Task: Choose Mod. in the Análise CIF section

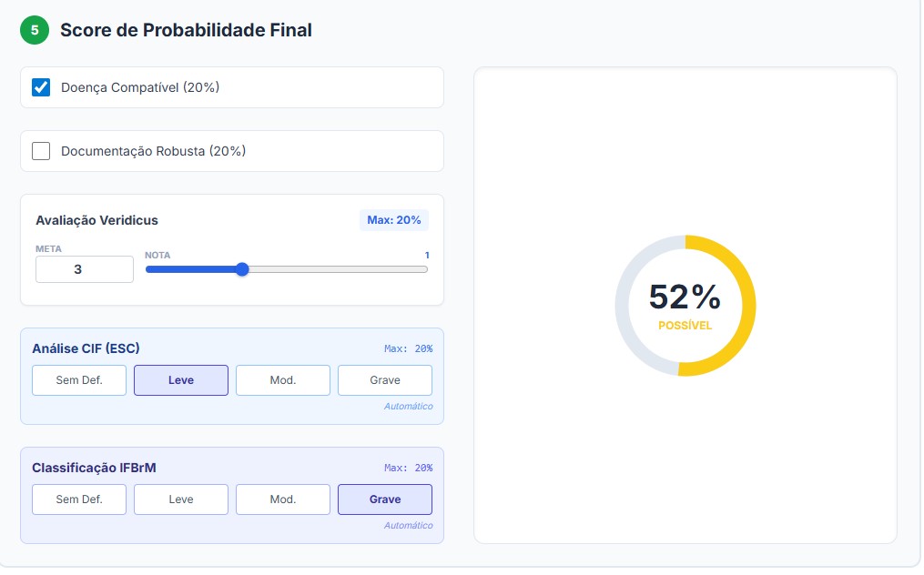Action: pyautogui.click(x=283, y=380)
